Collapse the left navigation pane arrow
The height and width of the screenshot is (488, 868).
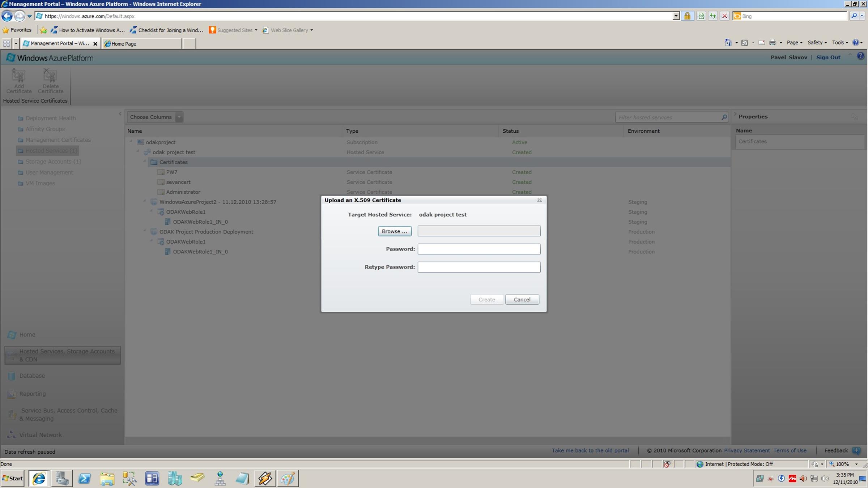pos(120,114)
